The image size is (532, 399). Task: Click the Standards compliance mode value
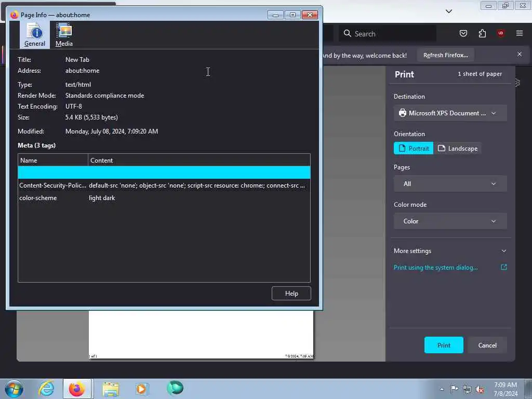[104, 96]
